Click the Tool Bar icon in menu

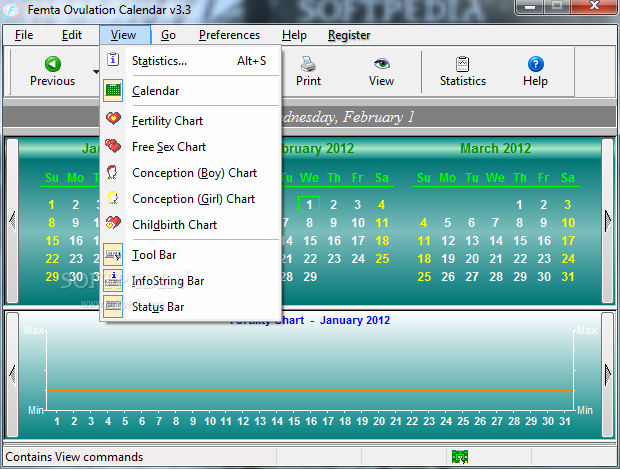click(x=113, y=254)
